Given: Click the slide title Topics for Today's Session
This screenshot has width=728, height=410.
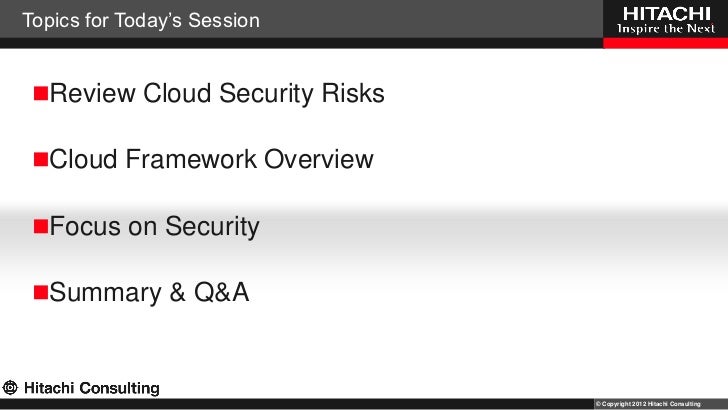Looking at the screenshot, I should coord(141,20).
